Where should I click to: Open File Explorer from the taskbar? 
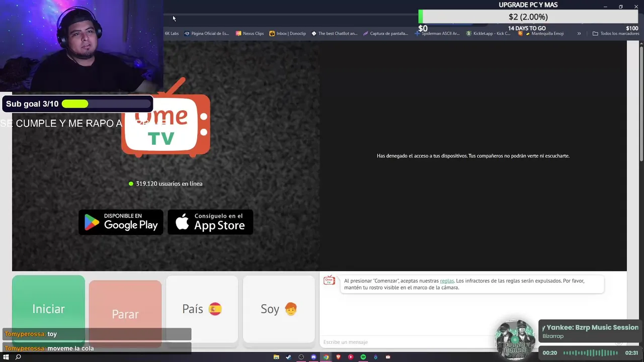click(x=276, y=357)
